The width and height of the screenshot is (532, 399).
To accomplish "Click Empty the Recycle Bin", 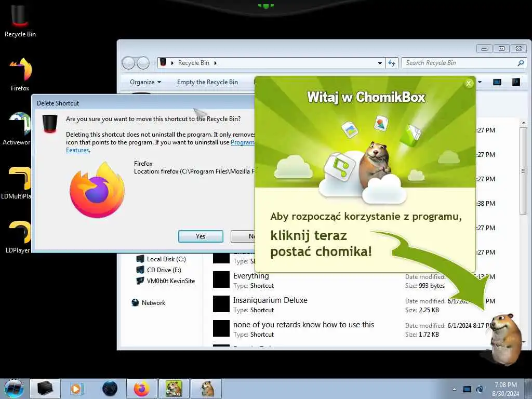I will click(x=207, y=82).
